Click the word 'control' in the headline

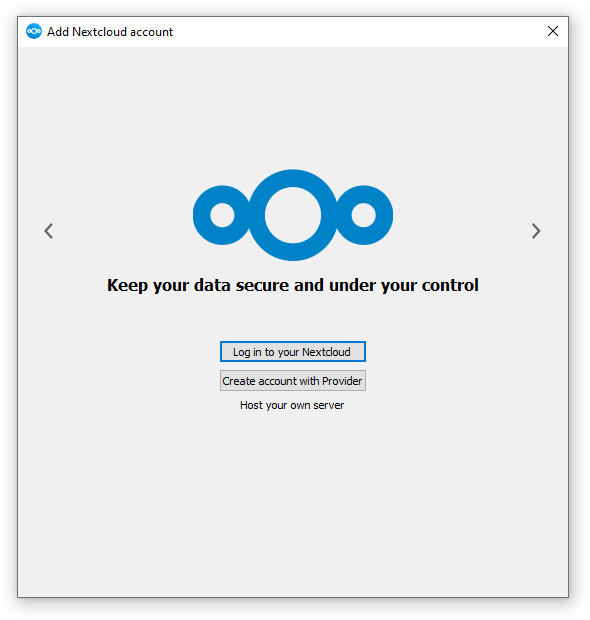[x=450, y=285]
